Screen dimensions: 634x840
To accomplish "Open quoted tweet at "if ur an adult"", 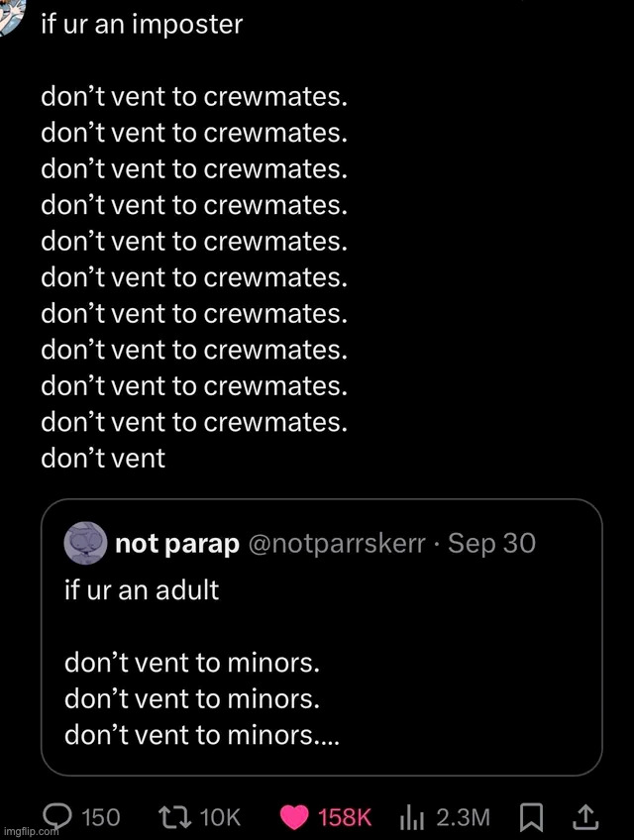I will [x=142, y=590].
